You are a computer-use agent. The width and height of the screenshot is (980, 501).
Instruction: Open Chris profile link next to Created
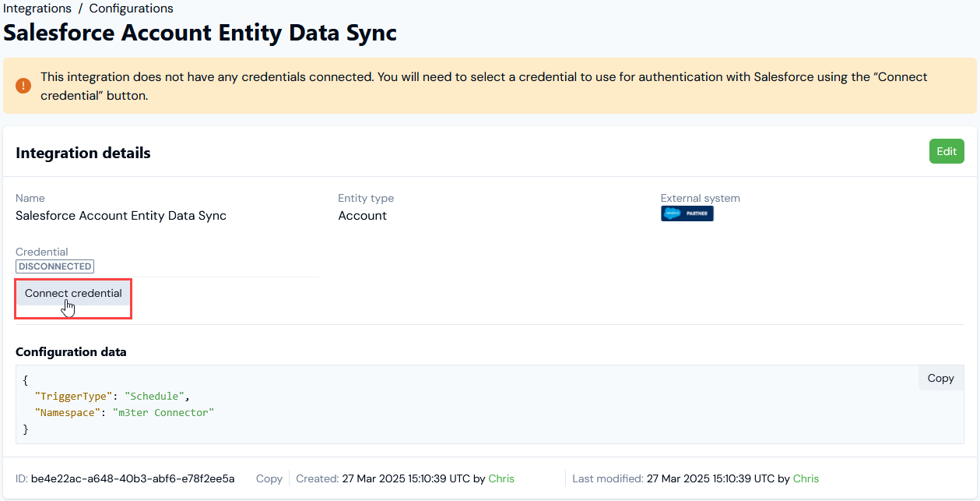pos(501,478)
